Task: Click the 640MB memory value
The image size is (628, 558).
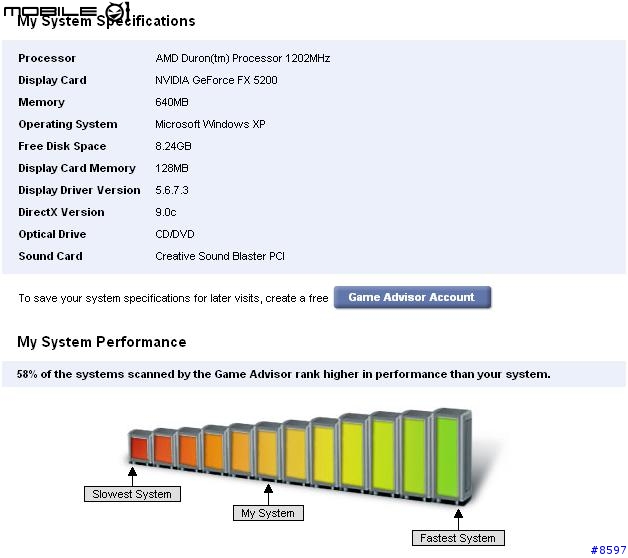Action: [x=172, y=102]
